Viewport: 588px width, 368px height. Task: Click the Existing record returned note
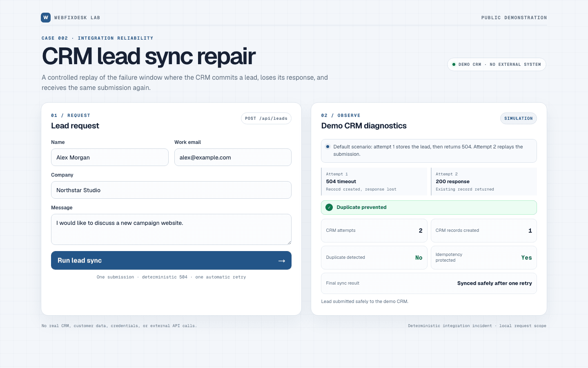coord(465,189)
